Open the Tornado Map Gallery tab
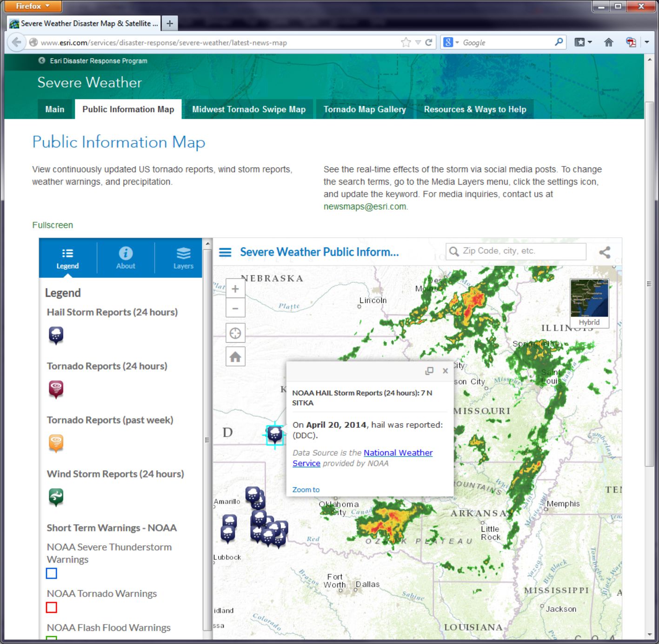Screen dimensions: 659x644 click(365, 109)
